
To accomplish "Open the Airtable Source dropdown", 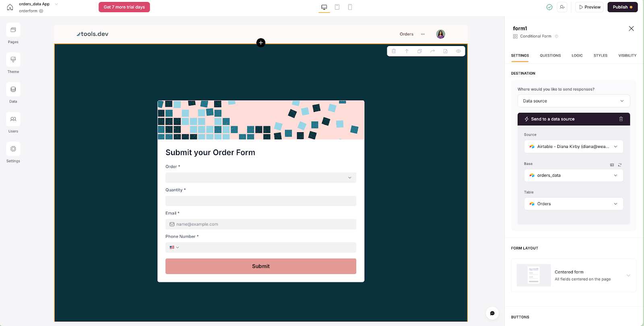I will click(x=574, y=147).
